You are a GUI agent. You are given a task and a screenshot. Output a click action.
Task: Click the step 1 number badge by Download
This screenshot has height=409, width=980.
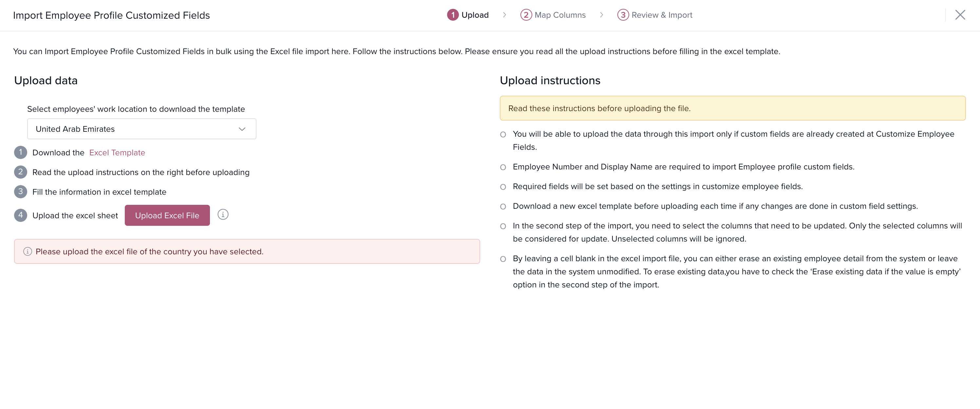click(x=21, y=152)
